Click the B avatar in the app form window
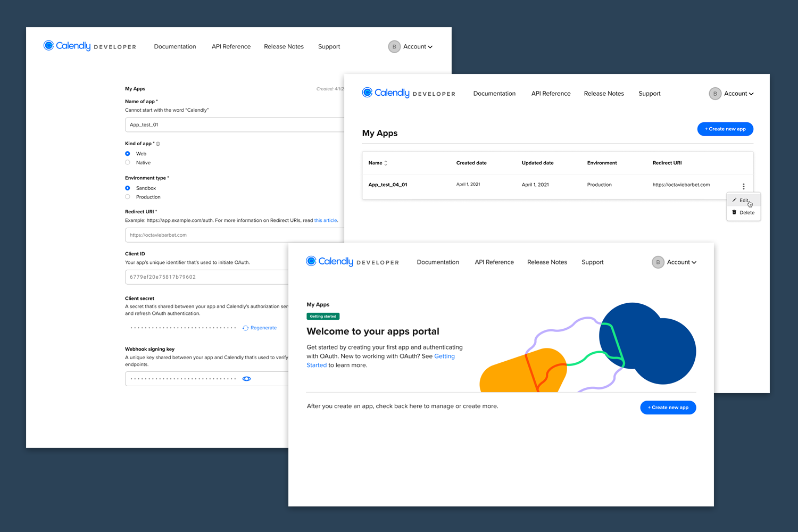 (x=394, y=46)
